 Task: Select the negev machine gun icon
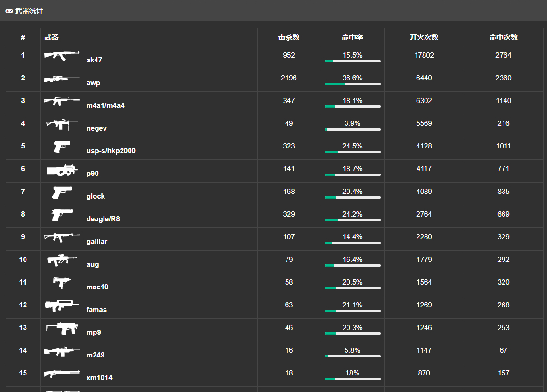[62, 124]
